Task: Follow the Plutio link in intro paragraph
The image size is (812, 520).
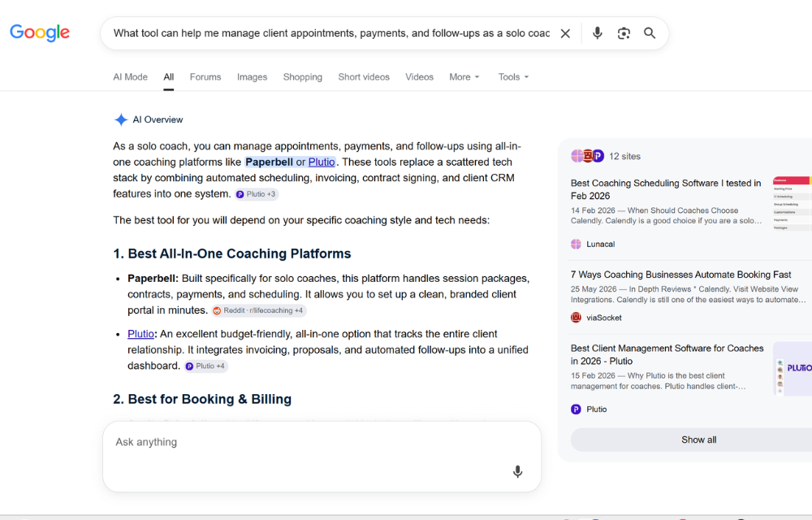Action: coord(322,162)
